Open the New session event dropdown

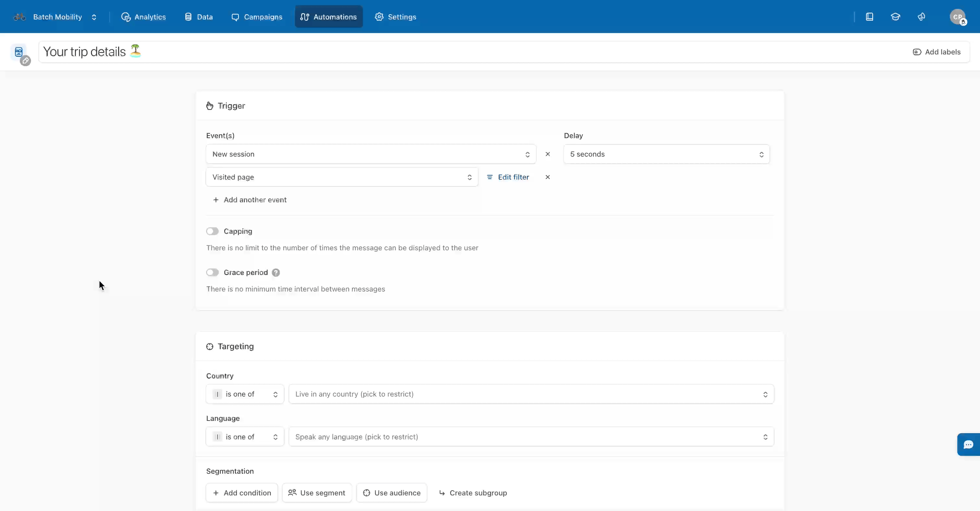click(370, 154)
